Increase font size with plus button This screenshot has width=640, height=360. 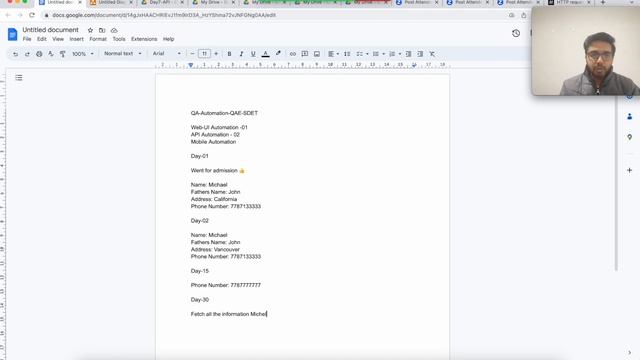216,54
